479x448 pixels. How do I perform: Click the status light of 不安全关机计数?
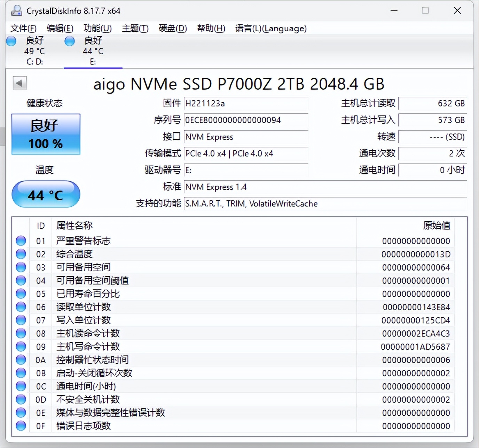(21, 399)
